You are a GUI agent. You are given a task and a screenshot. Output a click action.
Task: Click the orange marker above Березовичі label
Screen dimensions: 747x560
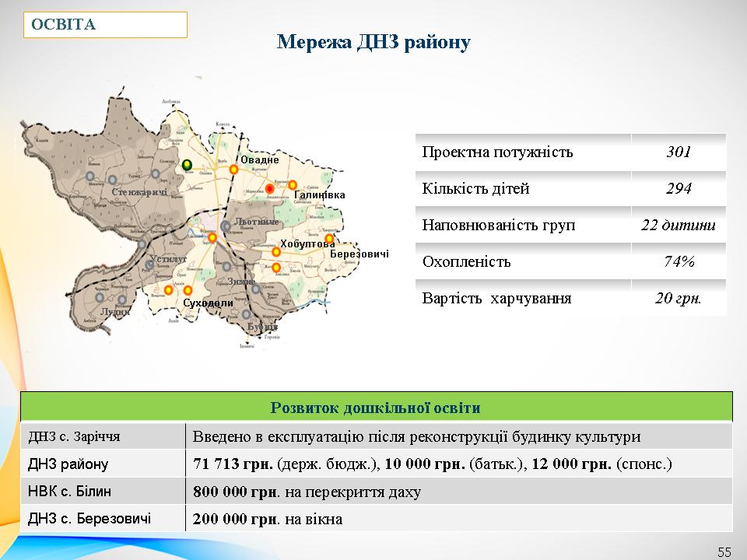329,239
